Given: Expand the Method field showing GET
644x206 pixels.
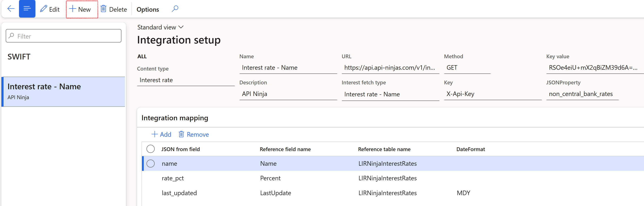Looking at the screenshot, I should (x=467, y=67).
